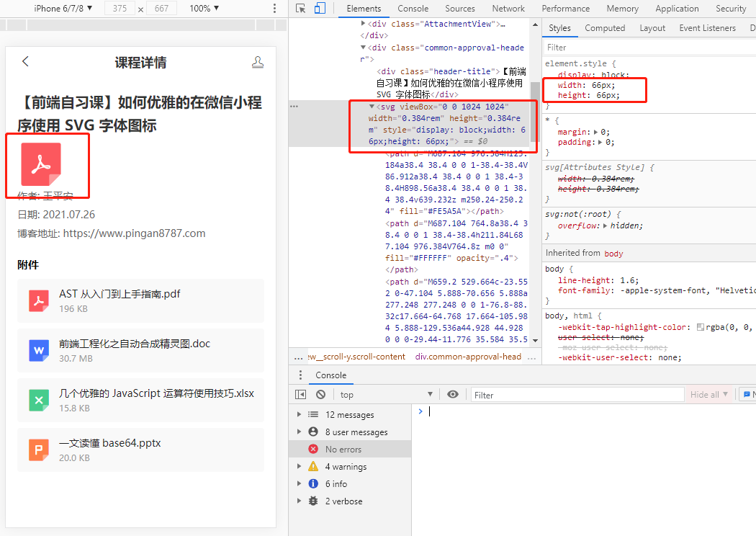
Task: Click the ellipsis beside the selected svg node
Action: coord(294,106)
